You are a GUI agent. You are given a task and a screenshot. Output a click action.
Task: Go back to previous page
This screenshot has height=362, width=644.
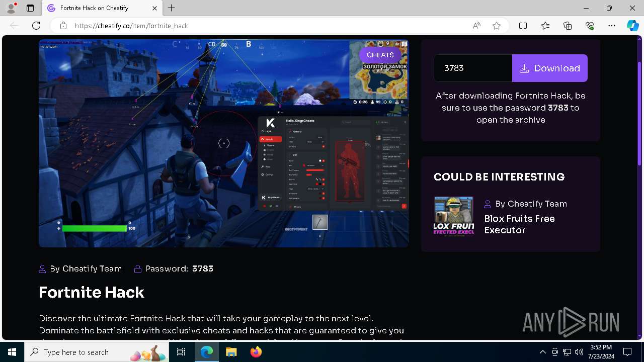pyautogui.click(x=14, y=26)
